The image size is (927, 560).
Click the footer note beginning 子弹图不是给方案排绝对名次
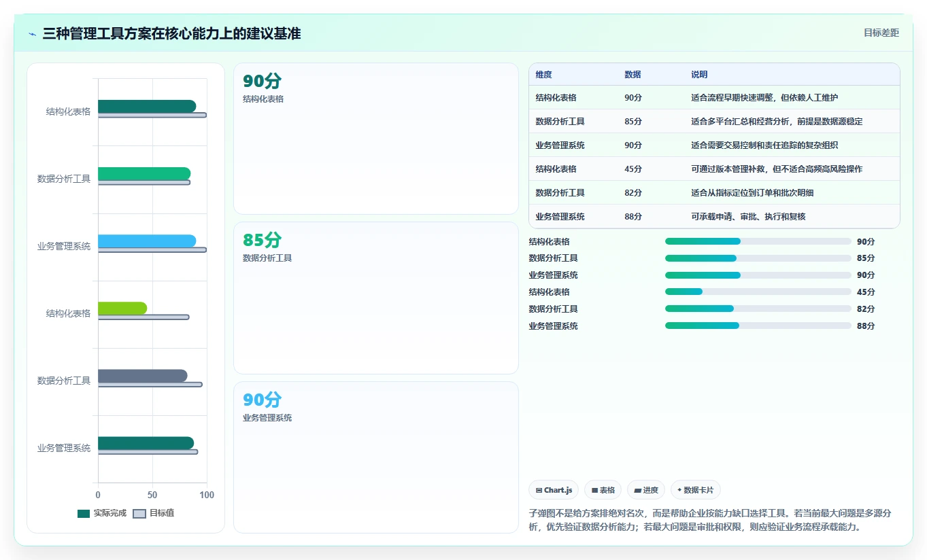tap(711, 520)
